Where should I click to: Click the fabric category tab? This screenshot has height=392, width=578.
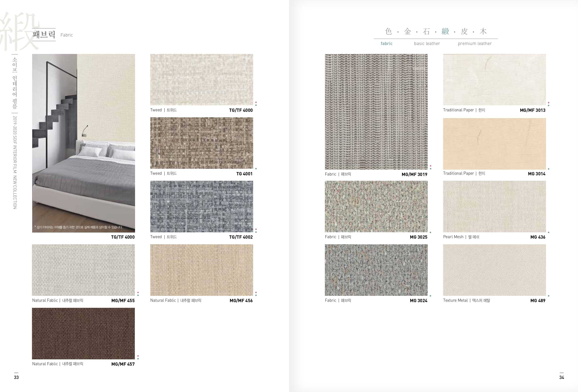tap(386, 44)
